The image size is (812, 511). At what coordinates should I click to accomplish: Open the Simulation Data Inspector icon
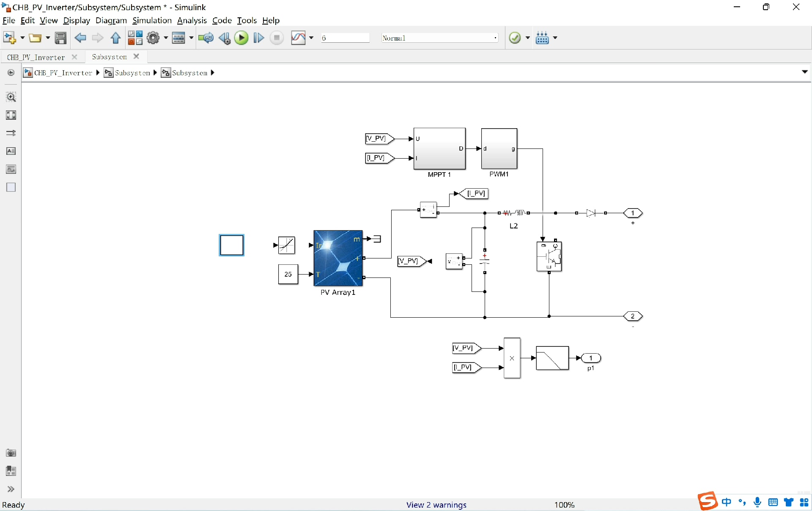[298, 38]
